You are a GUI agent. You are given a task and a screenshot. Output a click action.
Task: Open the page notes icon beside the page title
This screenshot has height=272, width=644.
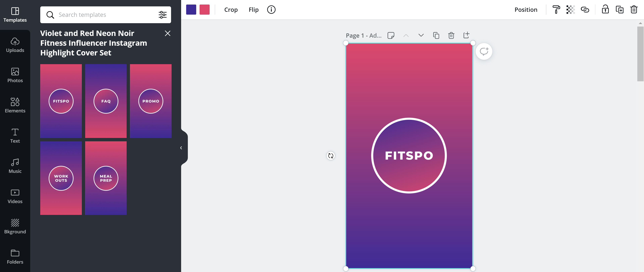point(391,35)
